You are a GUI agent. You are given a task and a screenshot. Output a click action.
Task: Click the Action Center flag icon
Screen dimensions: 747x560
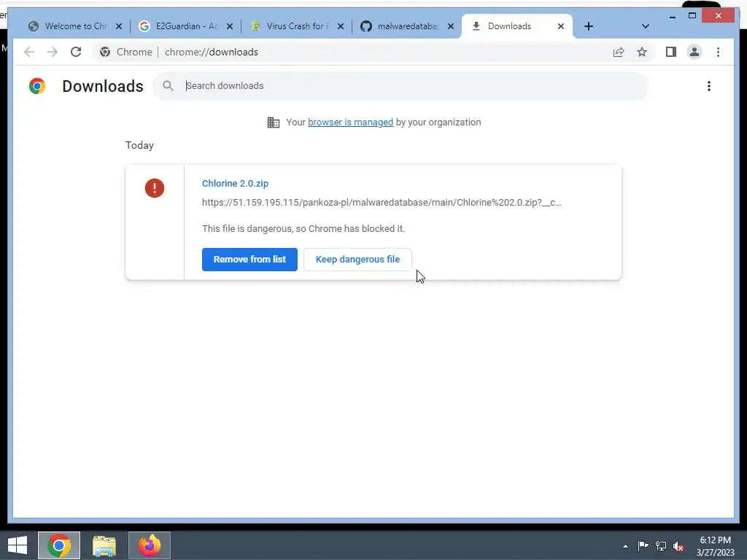643,545
